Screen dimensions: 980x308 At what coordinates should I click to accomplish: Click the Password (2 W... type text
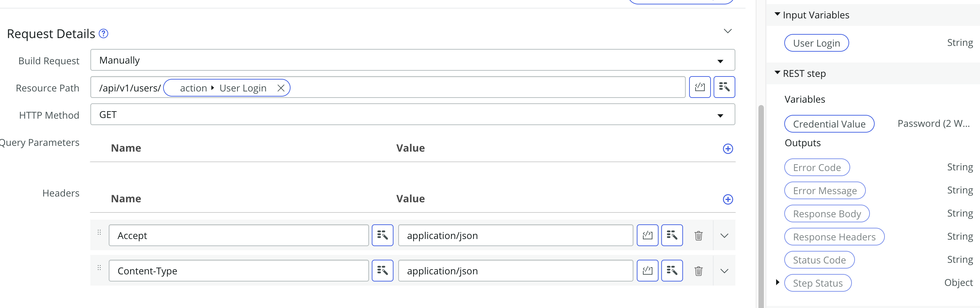[x=933, y=123]
